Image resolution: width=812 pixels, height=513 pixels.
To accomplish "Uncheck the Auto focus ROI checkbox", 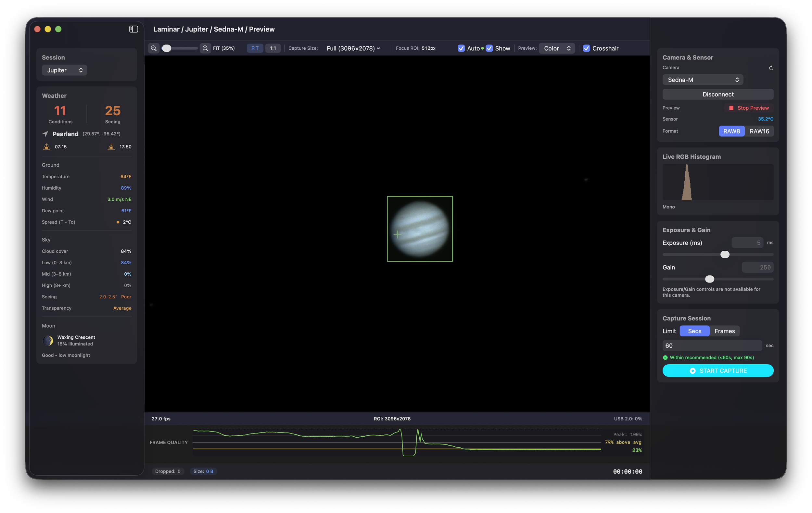I will pyautogui.click(x=461, y=48).
